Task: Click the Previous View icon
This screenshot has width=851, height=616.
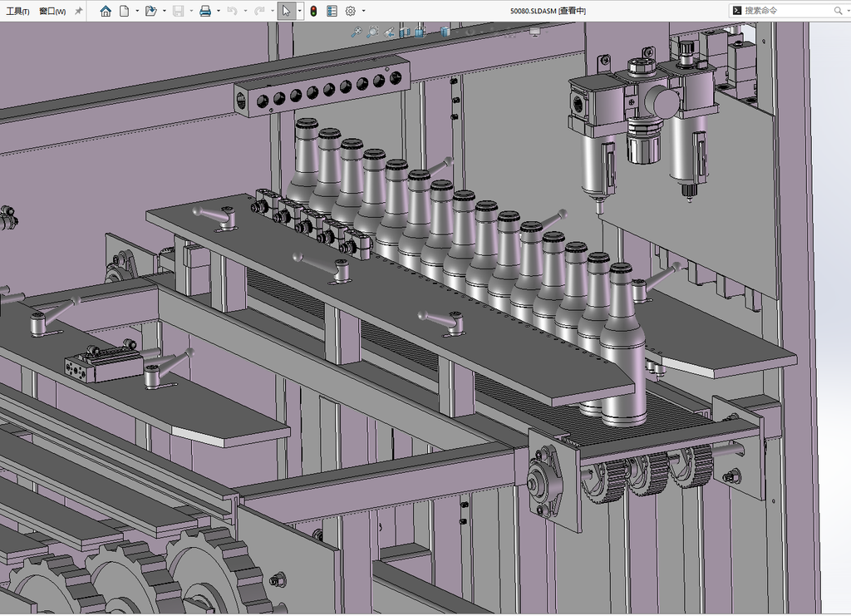Action: [389, 32]
